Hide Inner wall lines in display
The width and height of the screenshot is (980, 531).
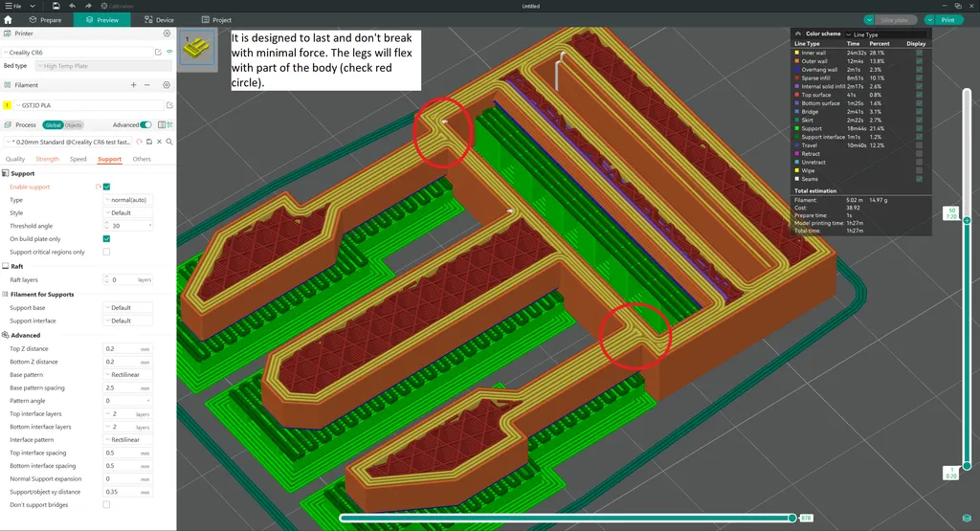click(x=919, y=54)
